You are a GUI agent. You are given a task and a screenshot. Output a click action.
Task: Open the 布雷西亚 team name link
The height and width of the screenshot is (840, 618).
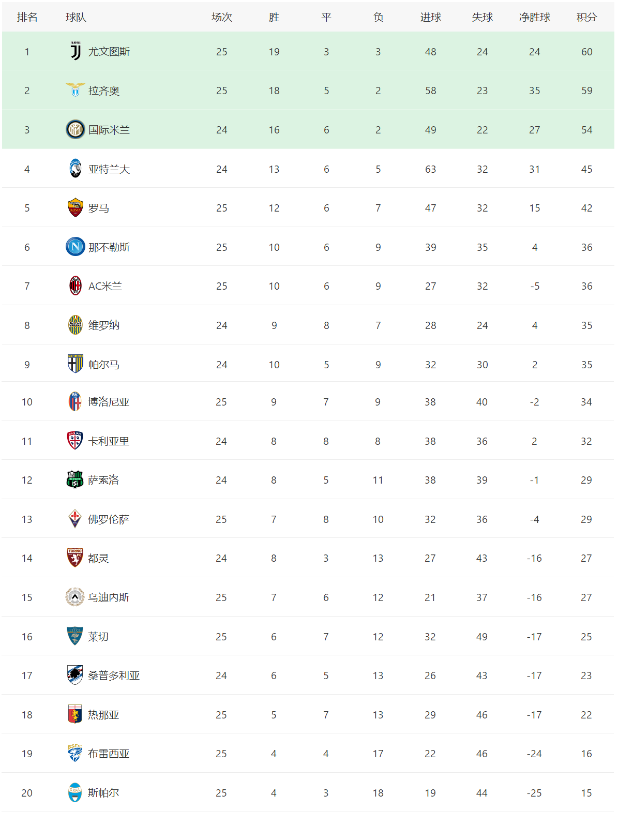coord(109,754)
